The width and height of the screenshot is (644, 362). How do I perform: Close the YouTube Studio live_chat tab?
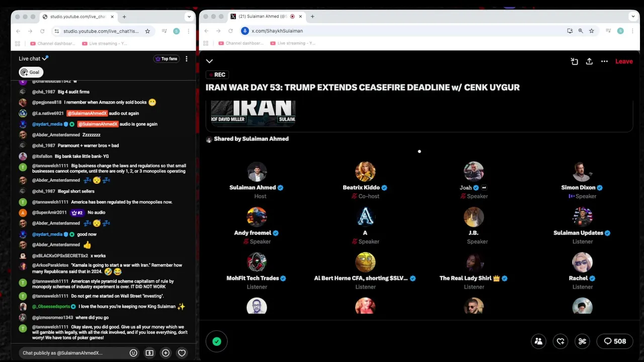pyautogui.click(x=112, y=17)
